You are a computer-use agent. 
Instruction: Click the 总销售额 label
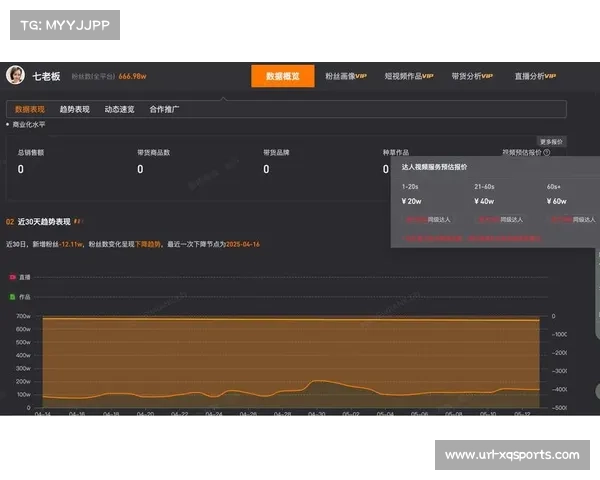tap(31, 152)
